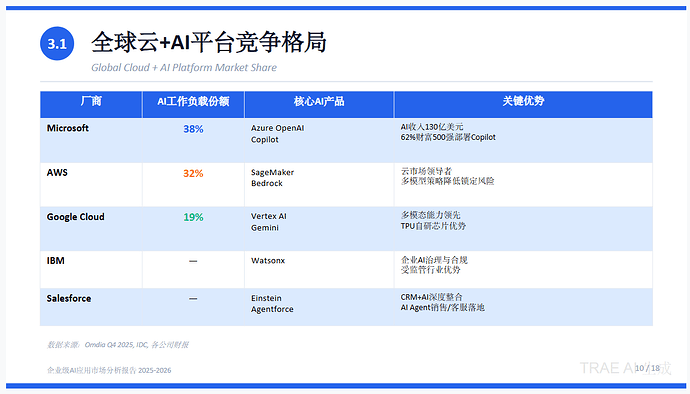Screen dimensions: 690x394
Task: Click the TPU自研芯片优势 line
Action: click(433, 226)
